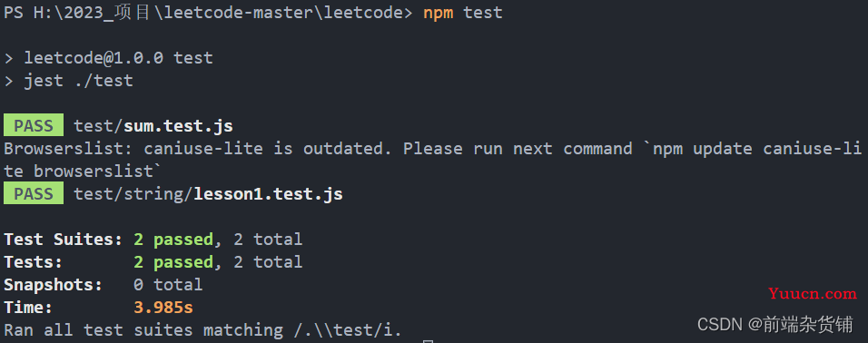This screenshot has height=343, width=868.
Task: Open the test/sum.test.js file path
Action: tap(153, 126)
